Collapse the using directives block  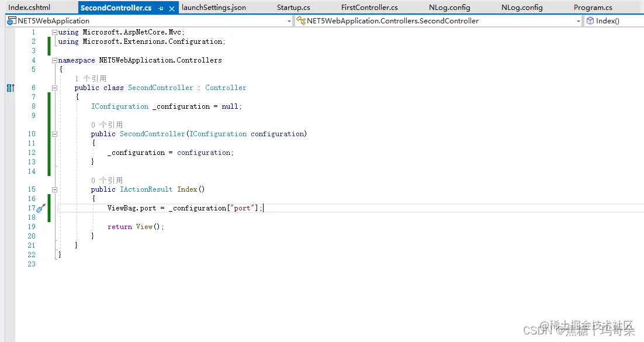click(54, 32)
